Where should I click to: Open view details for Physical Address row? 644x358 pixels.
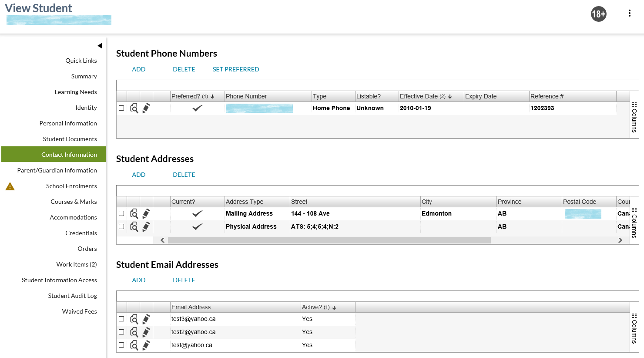click(134, 227)
